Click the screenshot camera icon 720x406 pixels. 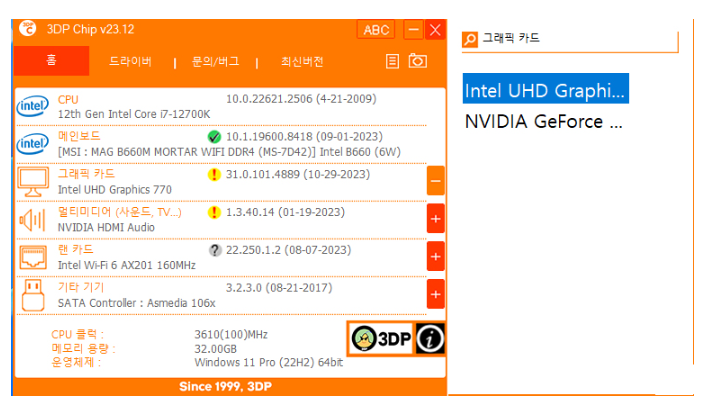pyautogui.click(x=418, y=61)
